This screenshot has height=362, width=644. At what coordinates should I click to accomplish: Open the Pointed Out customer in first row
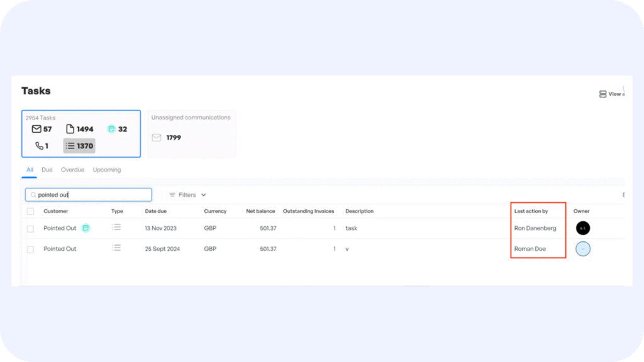[x=60, y=228]
